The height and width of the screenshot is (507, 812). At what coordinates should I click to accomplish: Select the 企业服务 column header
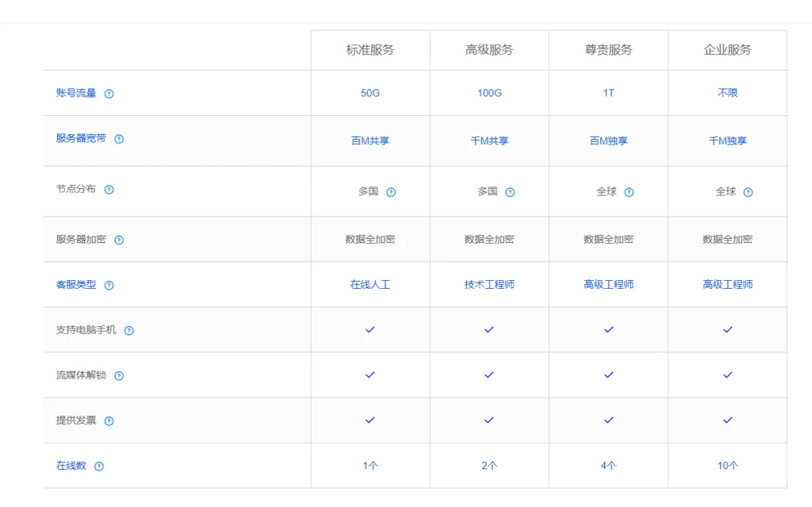click(727, 50)
